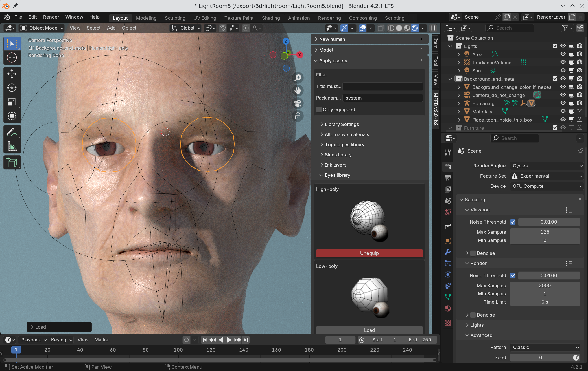Image resolution: width=588 pixels, height=371 pixels.
Task: Select the Annotate tool
Action: [x=12, y=132]
